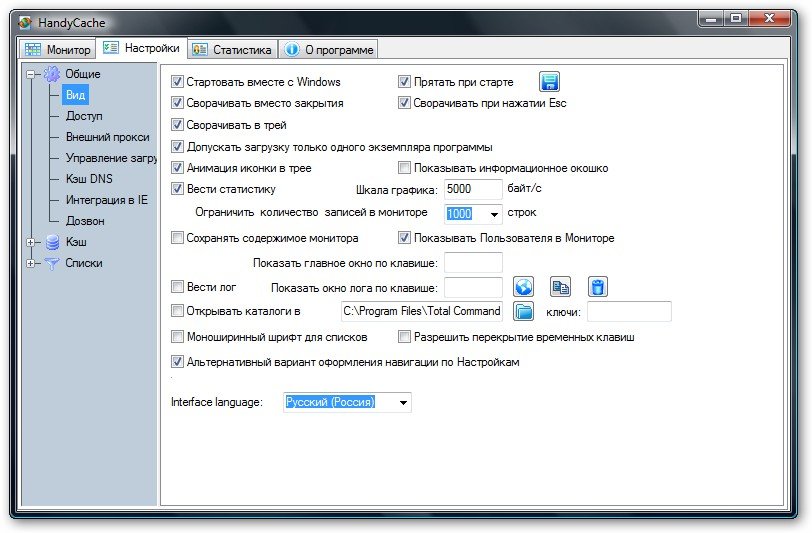The height and width of the screenshot is (533, 812).
Task: Click the globe icon next to log hotkey
Action: click(524, 288)
